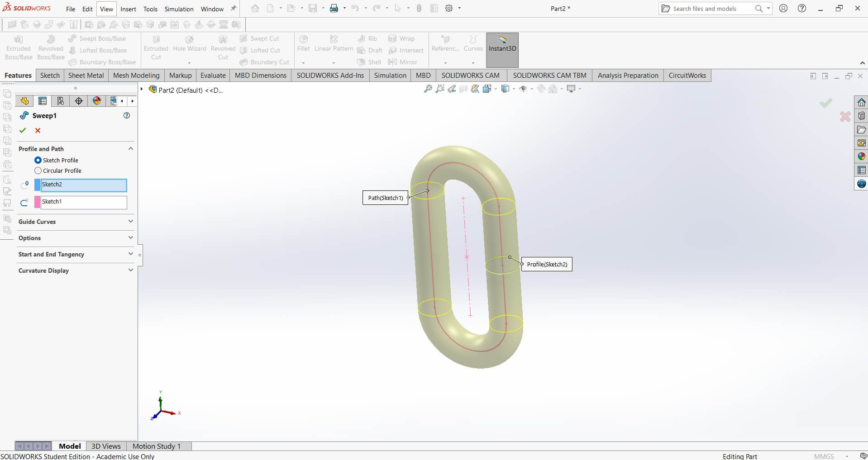Expand the Curvature Display section
Image resolution: width=868 pixels, height=460 pixels.
click(x=131, y=270)
